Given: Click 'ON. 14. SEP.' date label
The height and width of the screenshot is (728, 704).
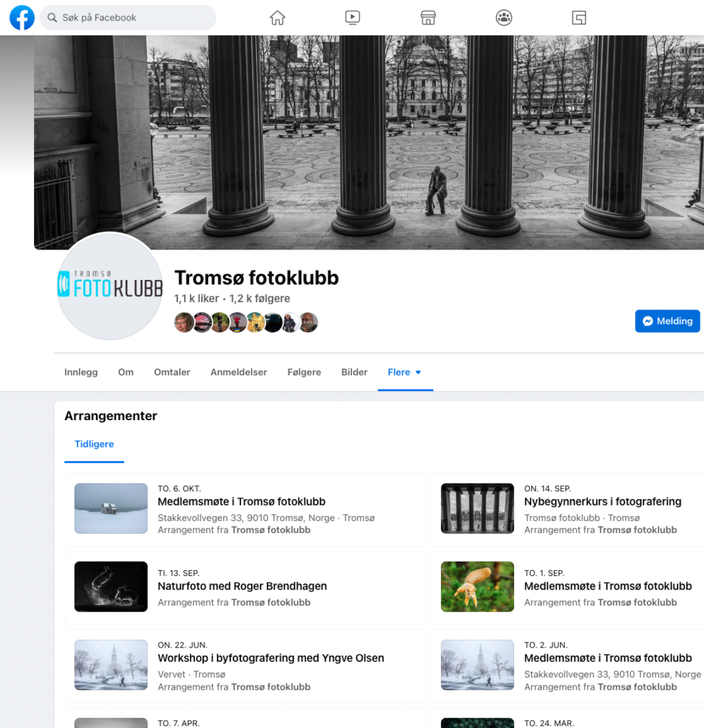Looking at the screenshot, I should tap(548, 488).
